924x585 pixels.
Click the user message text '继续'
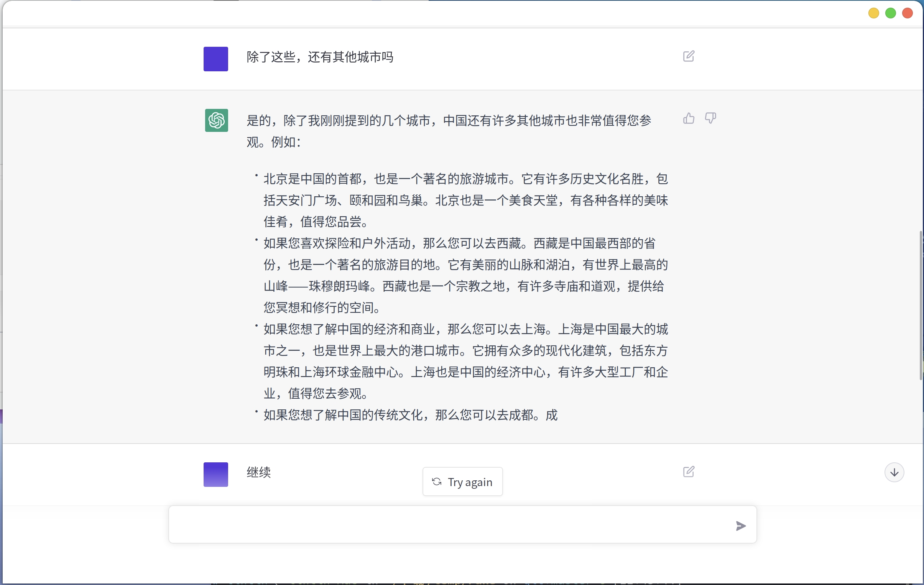tap(259, 472)
